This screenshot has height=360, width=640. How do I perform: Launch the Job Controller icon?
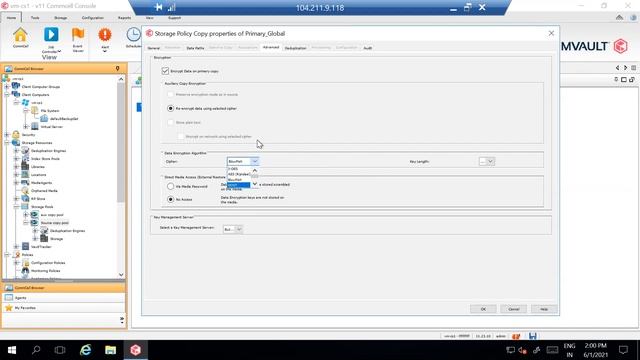51,34
